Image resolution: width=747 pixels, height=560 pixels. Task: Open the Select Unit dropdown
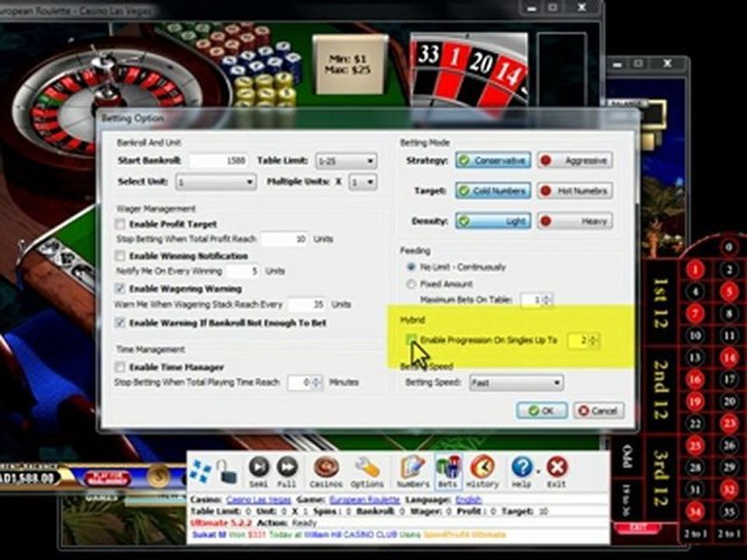pyautogui.click(x=216, y=182)
